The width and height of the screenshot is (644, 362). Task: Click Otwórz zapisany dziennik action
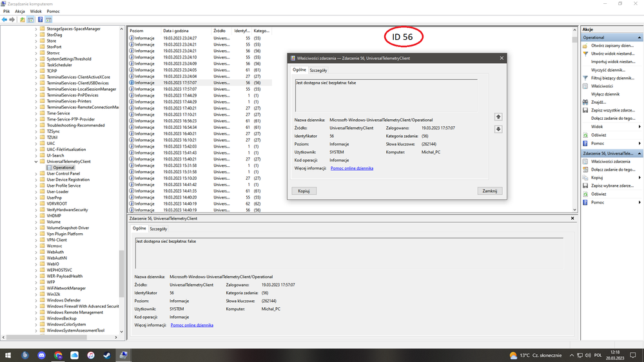(x=612, y=46)
